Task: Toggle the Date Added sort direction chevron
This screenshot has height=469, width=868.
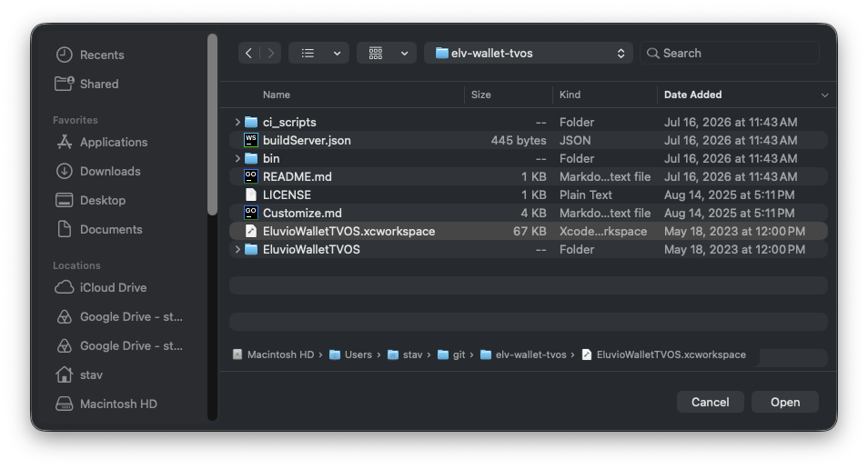Action: coord(825,95)
